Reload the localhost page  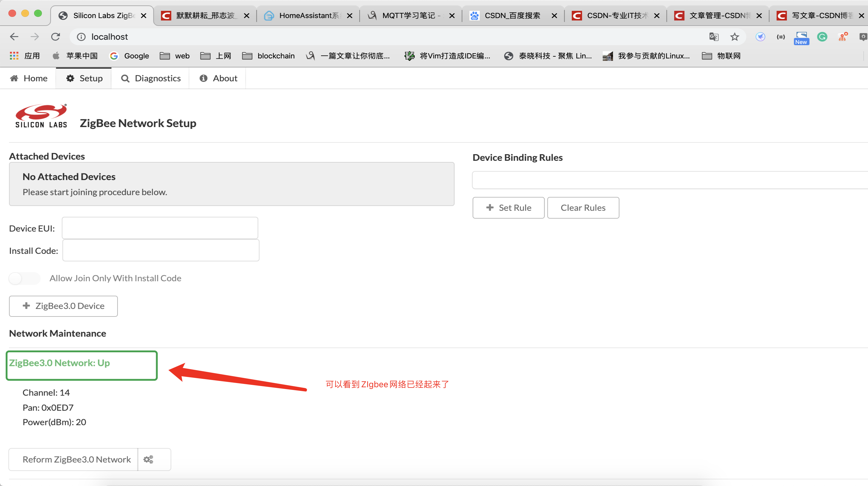[x=55, y=36]
